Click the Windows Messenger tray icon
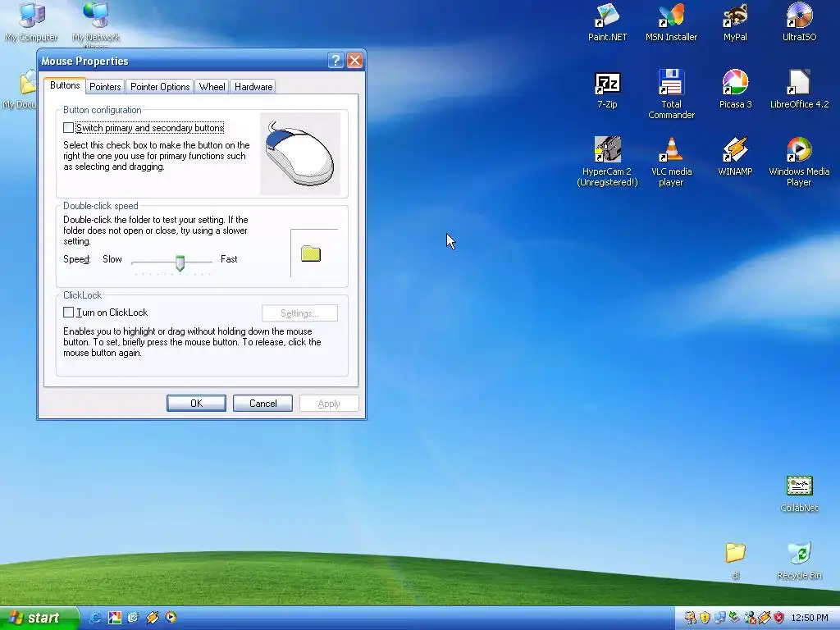 click(750, 618)
